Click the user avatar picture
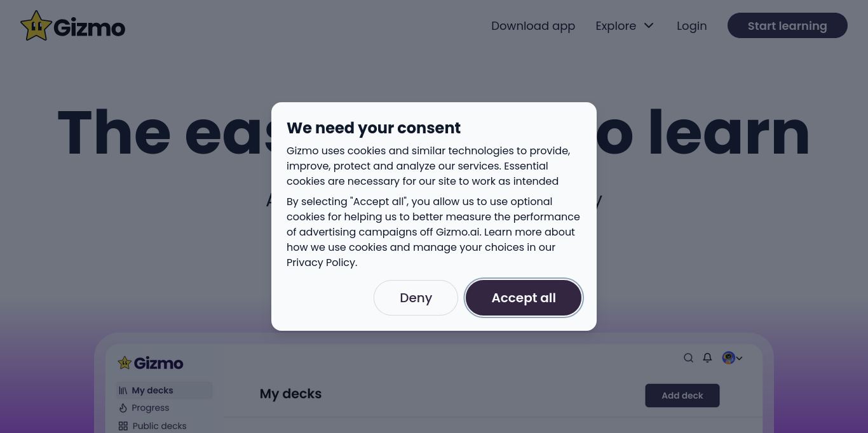868x433 pixels. click(x=728, y=357)
